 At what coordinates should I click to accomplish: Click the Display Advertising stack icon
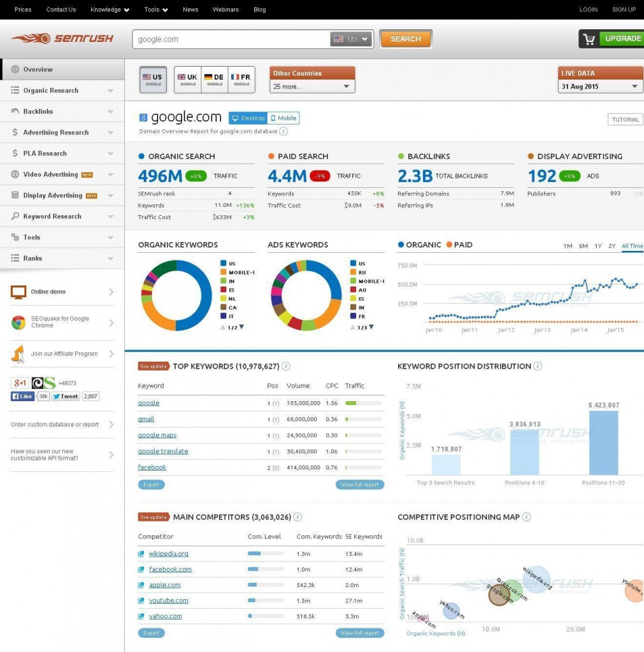tap(15, 195)
